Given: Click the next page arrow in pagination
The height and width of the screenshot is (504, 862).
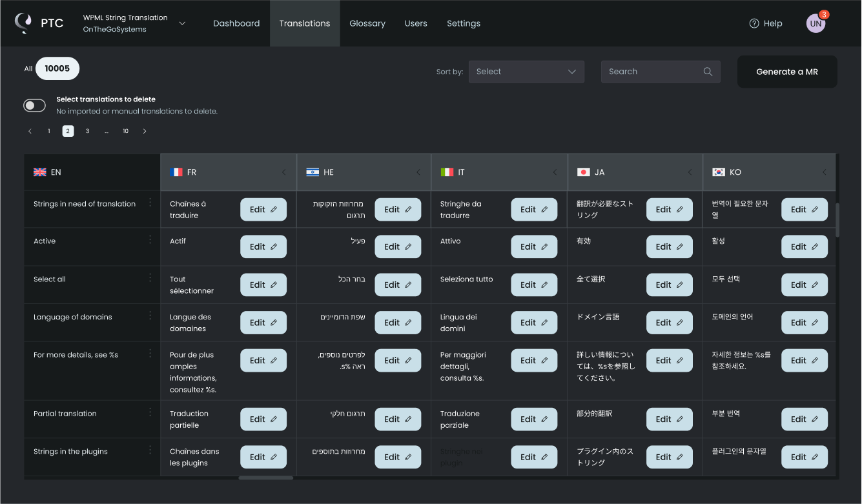Looking at the screenshot, I should pos(145,130).
